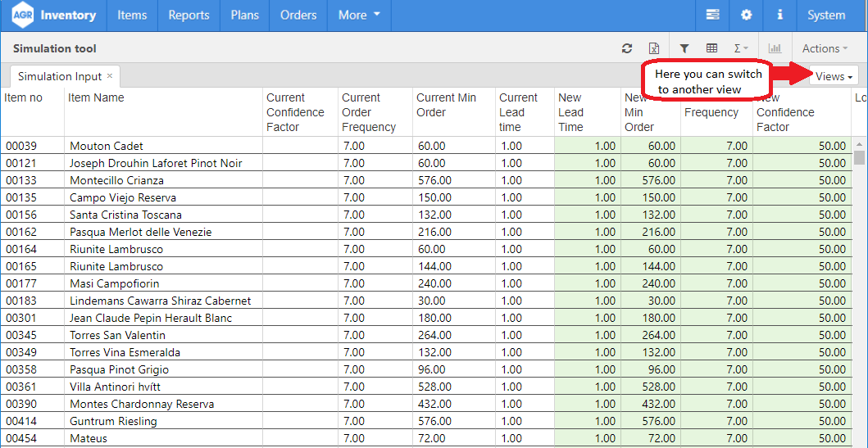Refresh the simulation grid data

pos(627,49)
